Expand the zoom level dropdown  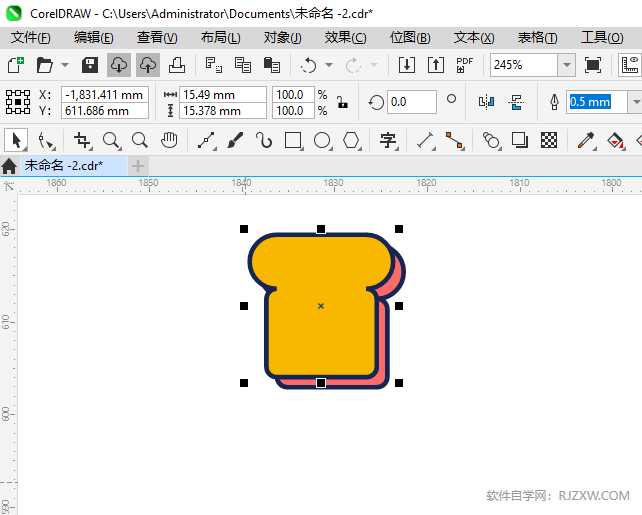pyautogui.click(x=567, y=65)
